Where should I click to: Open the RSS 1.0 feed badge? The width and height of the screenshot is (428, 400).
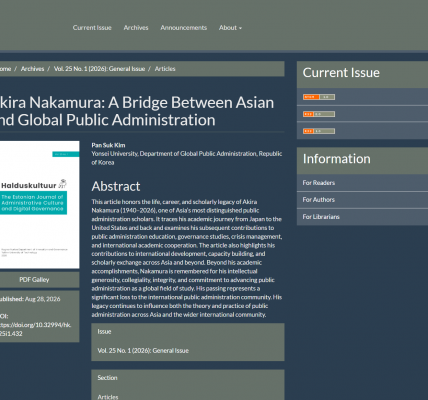tap(319, 131)
